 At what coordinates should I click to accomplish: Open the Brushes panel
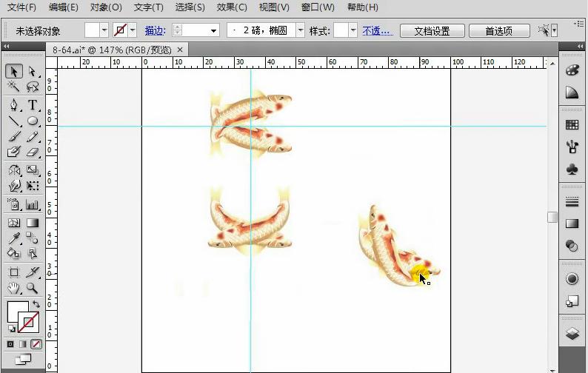(572, 147)
